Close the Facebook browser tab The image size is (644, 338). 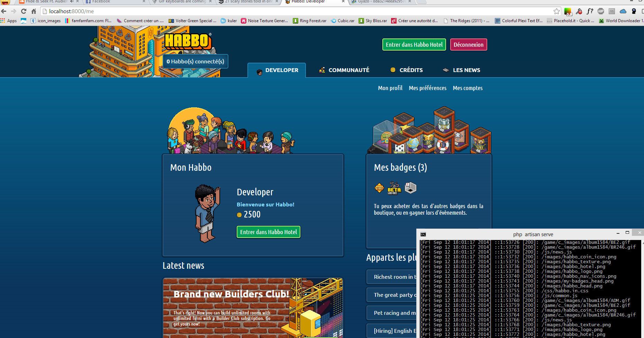tap(144, 2)
